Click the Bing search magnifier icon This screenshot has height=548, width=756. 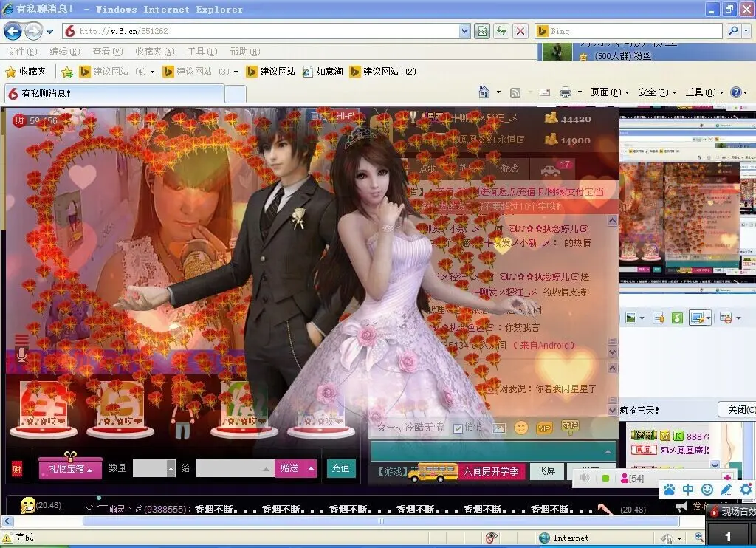point(733,31)
